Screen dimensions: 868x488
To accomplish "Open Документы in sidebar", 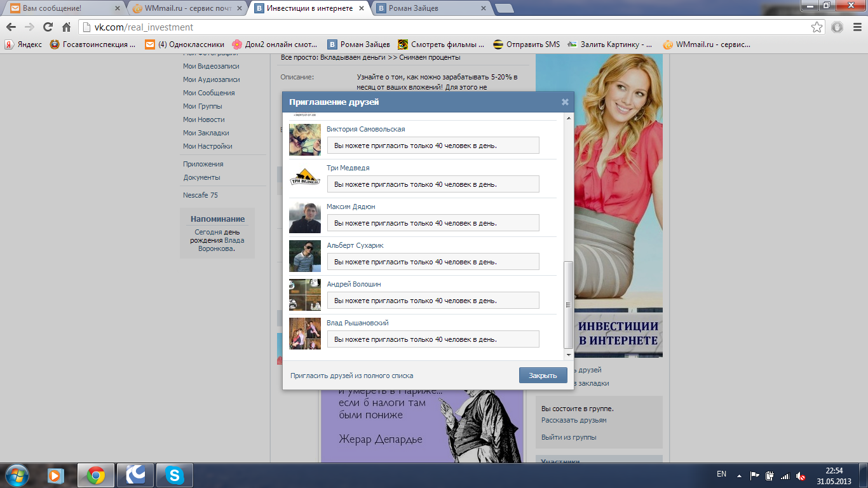I will [x=201, y=177].
